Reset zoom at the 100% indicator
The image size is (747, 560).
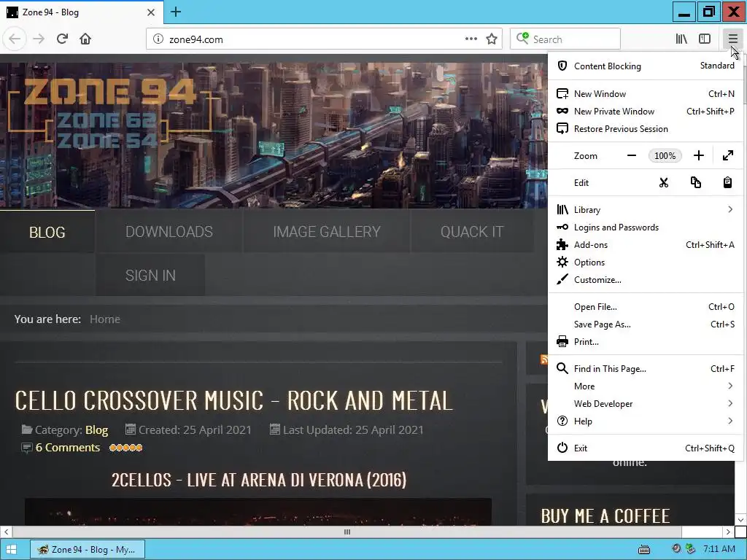tap(665, 156)
